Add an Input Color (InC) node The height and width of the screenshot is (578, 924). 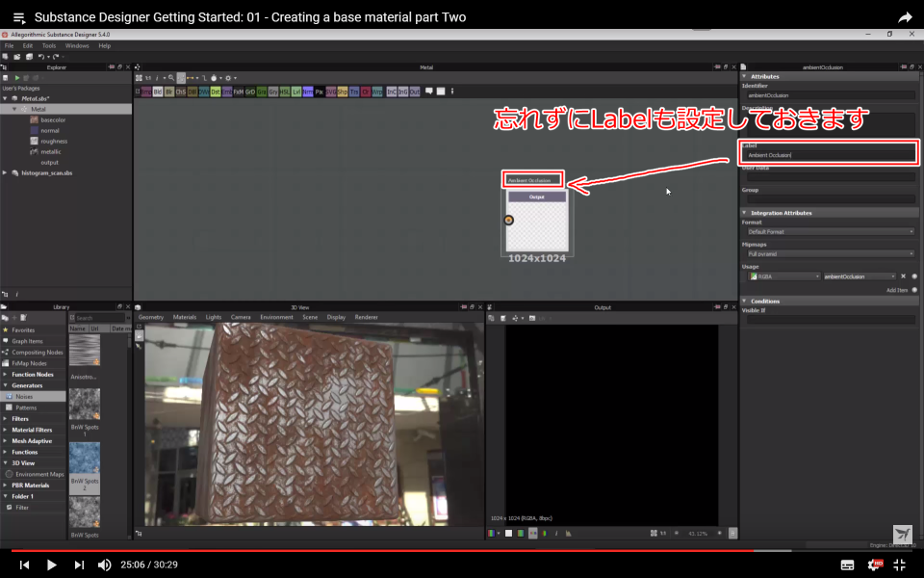pyautogui.click(x=392, y=92)
